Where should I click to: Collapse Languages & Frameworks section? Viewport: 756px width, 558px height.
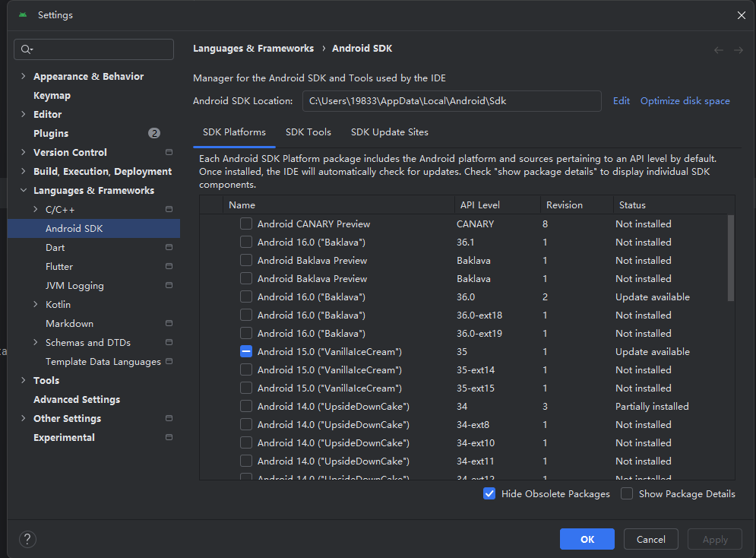tap(23, 190)
